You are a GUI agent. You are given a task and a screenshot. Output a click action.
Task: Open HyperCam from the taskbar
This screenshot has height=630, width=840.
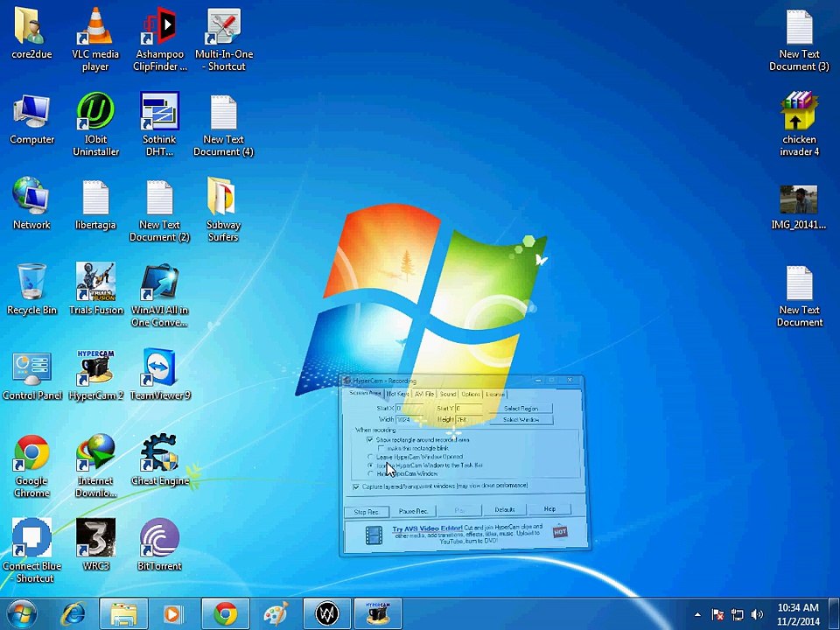378,614
